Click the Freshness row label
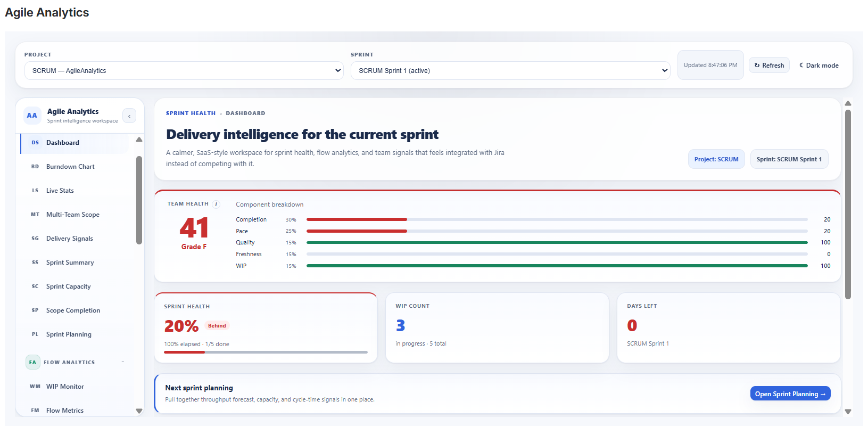Viewport: 868px width, 426px height. [x=249, y=255]
